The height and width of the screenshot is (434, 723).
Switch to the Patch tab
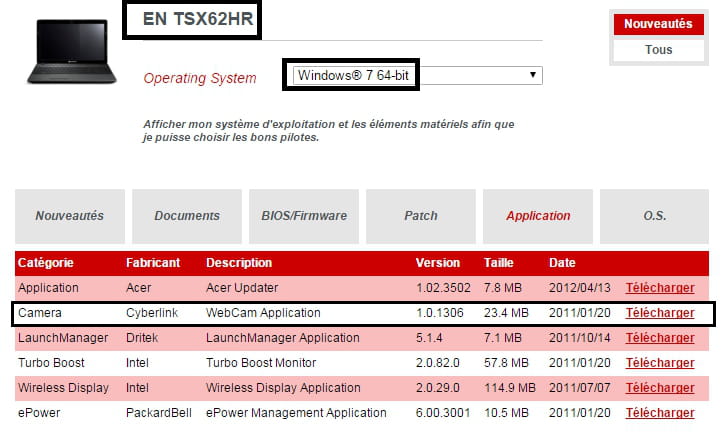tap(421, 216)
